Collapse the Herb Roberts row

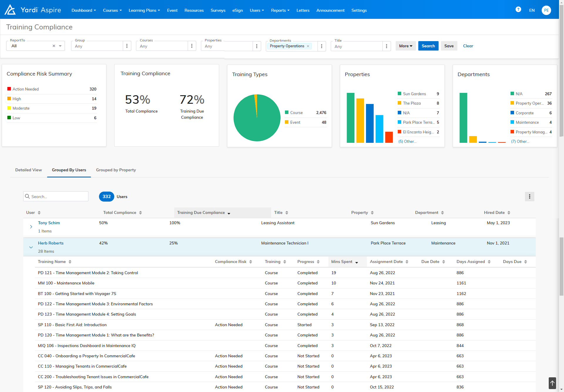pos(31,247)
